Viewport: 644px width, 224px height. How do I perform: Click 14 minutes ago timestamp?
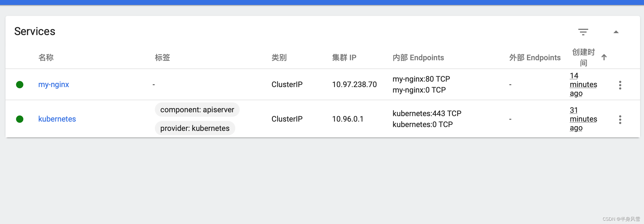pyautogui.click(x=583, y=85)
